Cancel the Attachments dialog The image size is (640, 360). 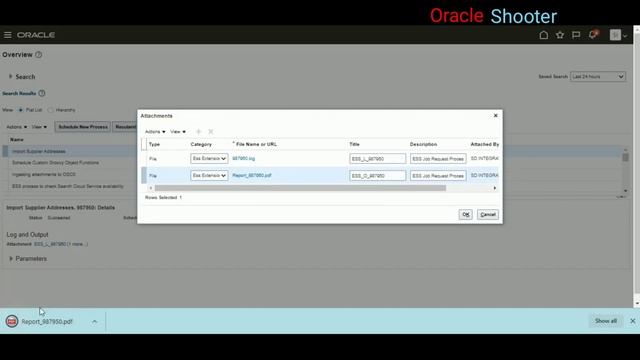(488, 214)
